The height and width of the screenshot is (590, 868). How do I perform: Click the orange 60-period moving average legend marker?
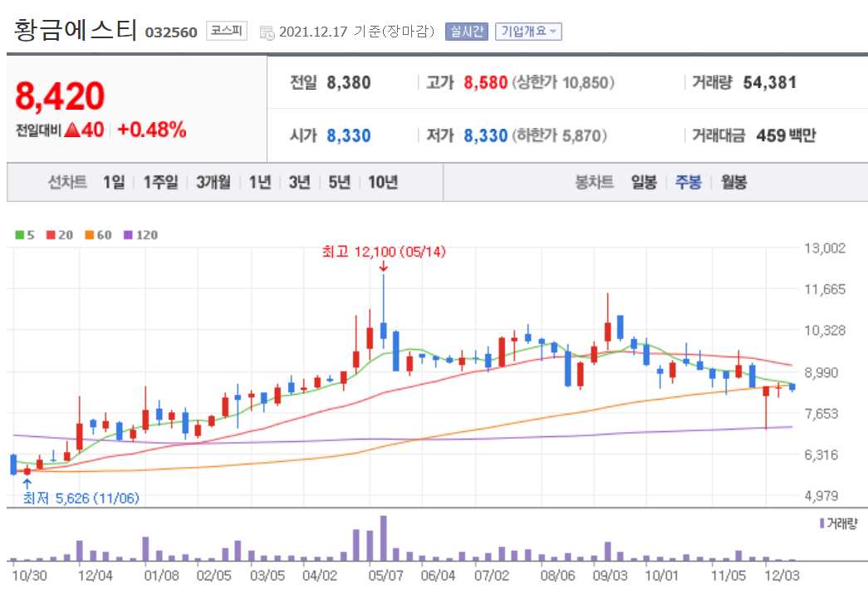tap(88, 235)
